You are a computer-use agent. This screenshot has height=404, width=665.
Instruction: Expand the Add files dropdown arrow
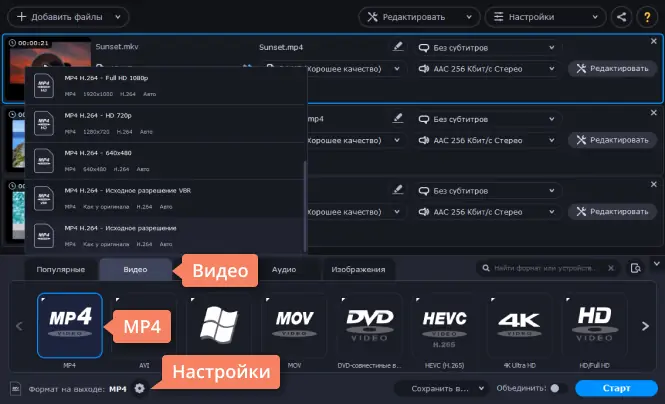click(118, 17)
